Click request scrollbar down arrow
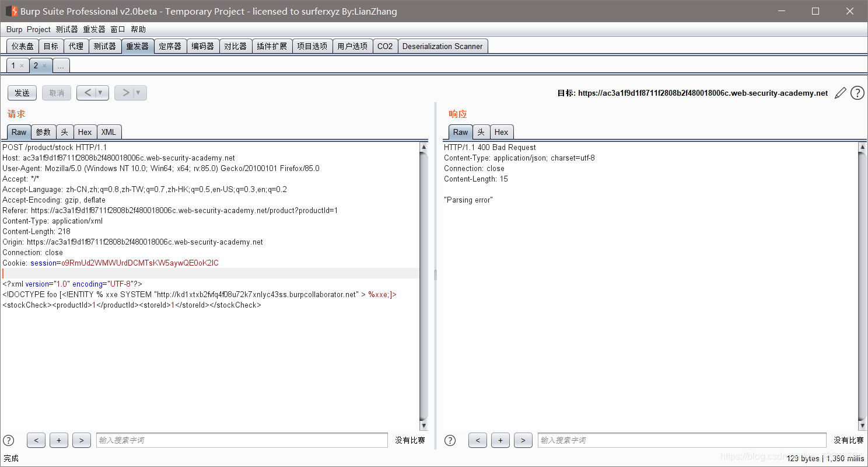Viewport: 868px width, 467px height. (x=424, y=426)
